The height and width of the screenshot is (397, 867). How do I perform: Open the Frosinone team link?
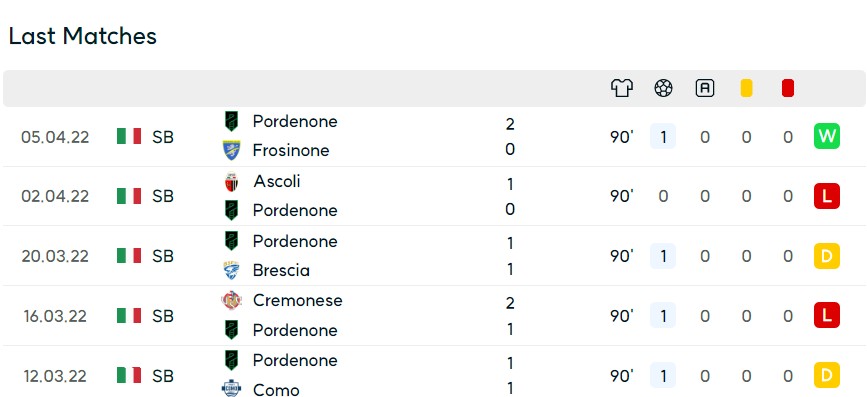[x=291, y=150]
